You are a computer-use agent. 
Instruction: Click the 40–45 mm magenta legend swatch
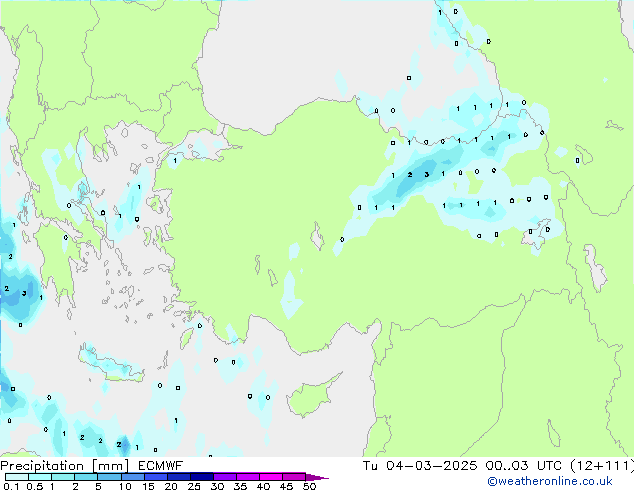coord(271,477)
